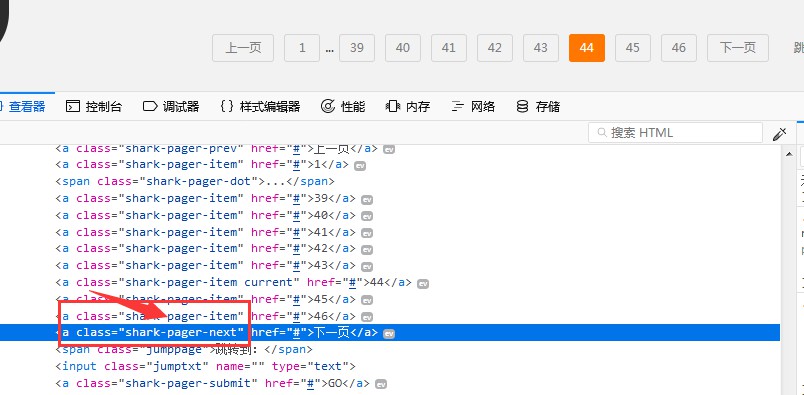Click the ev badge on the current item 44 line
804x395 pixels.
[423, 284]
